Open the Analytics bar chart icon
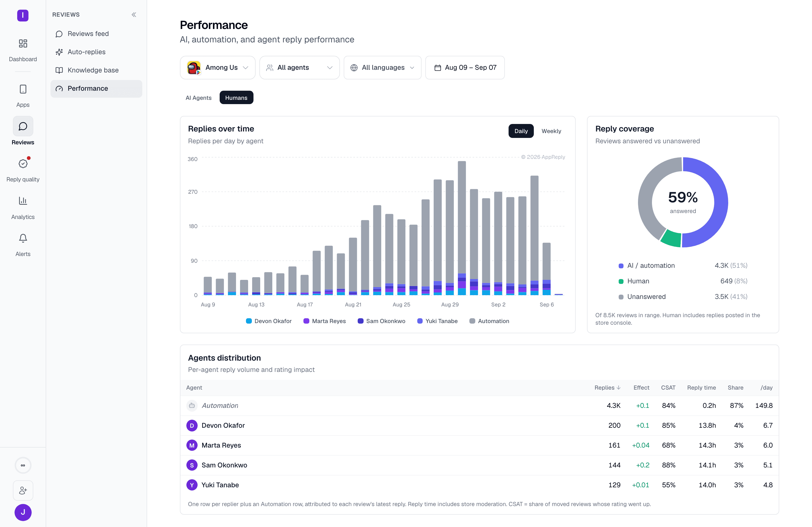 point(23,201)
